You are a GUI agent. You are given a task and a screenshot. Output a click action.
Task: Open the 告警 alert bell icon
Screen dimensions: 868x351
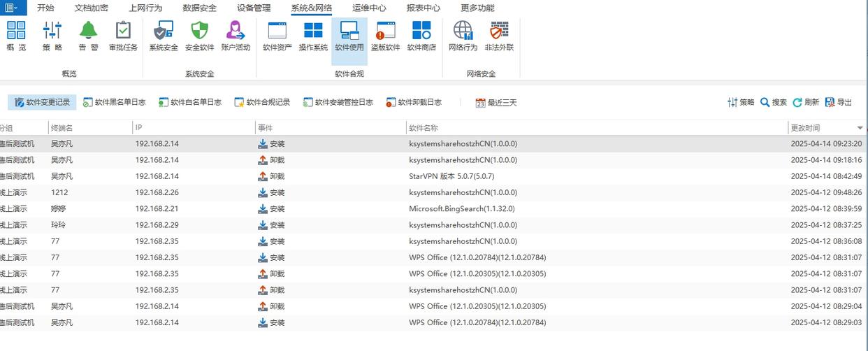[88, 36]
